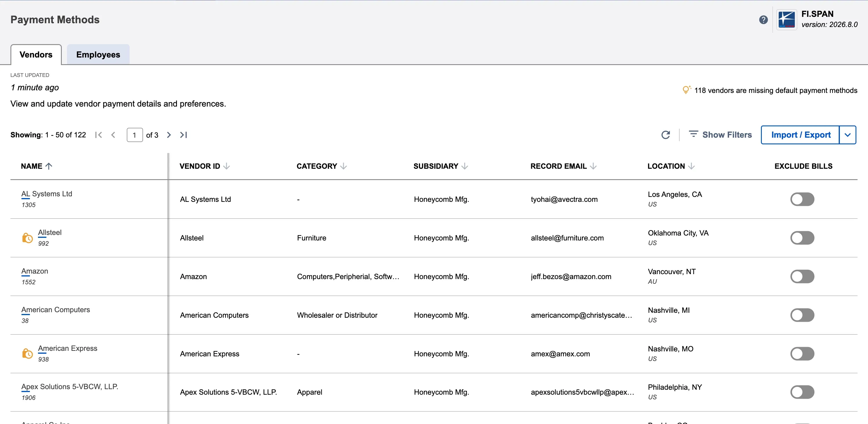Screen dimensions: 868x424
Task: Switch to the Vendors tab
Action: click(x=36, y=55)
